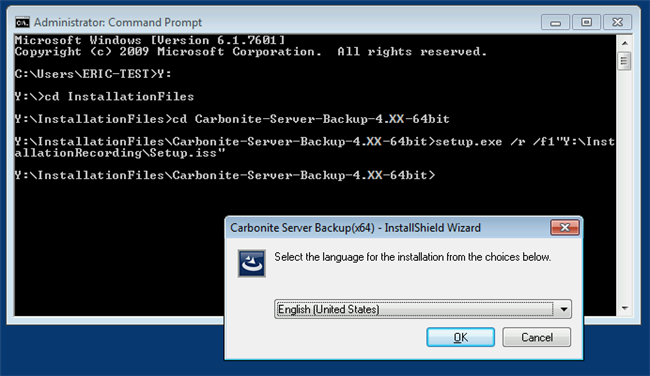Select the English (United States) combo box
The image size is (650, 376).
[x=422, y=309]
